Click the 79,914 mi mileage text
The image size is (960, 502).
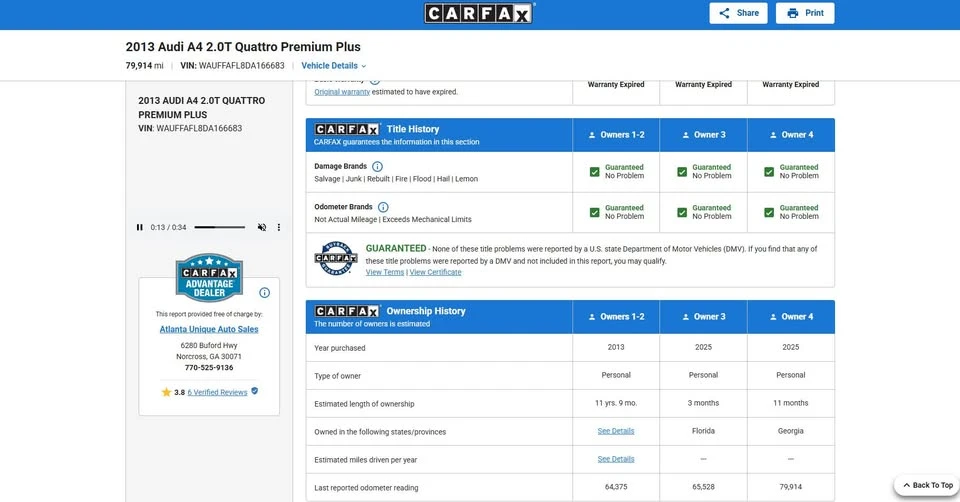point(144,66)
